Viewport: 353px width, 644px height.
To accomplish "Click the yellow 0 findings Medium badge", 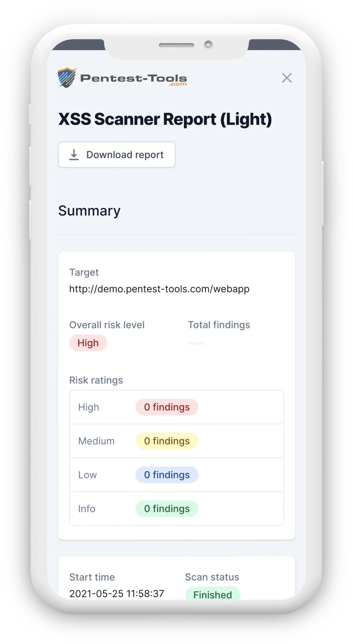I will [167, 441].
